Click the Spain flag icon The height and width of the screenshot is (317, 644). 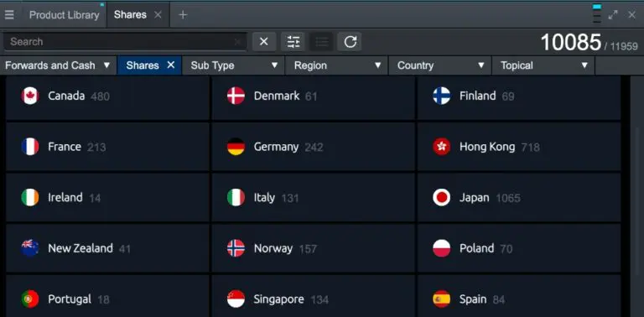[x=442, y=299]
